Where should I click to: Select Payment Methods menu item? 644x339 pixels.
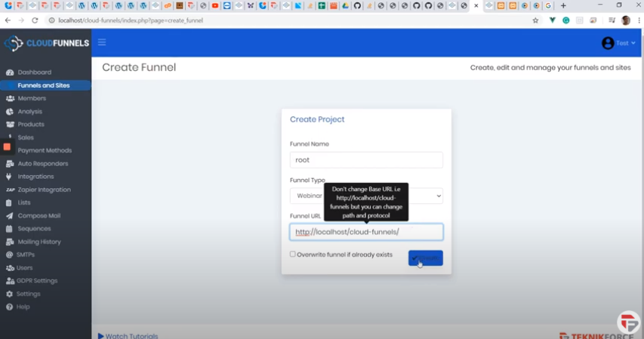pos(44,150)
